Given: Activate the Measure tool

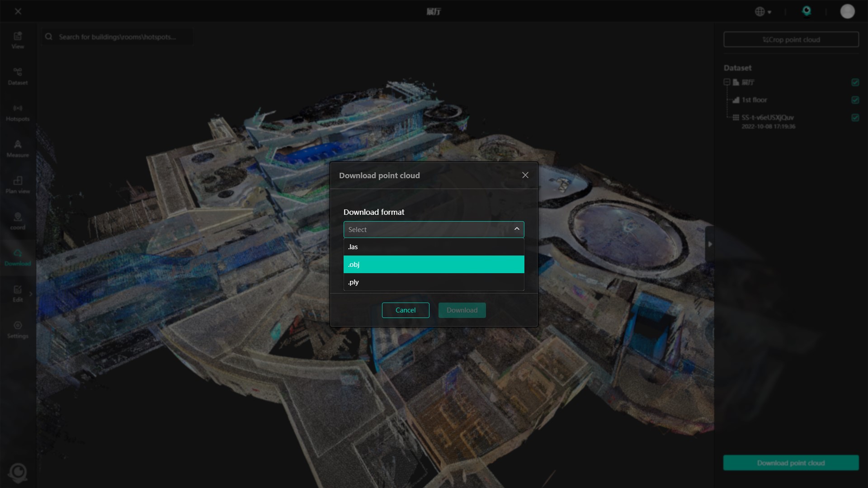Looking at the screenshot, I should (x=18, y=148).
